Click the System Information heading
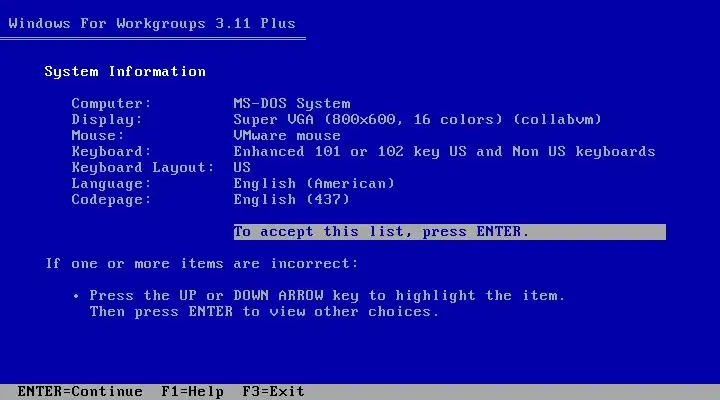This screenshot has width=720, height=400. [x=125, y=72]
